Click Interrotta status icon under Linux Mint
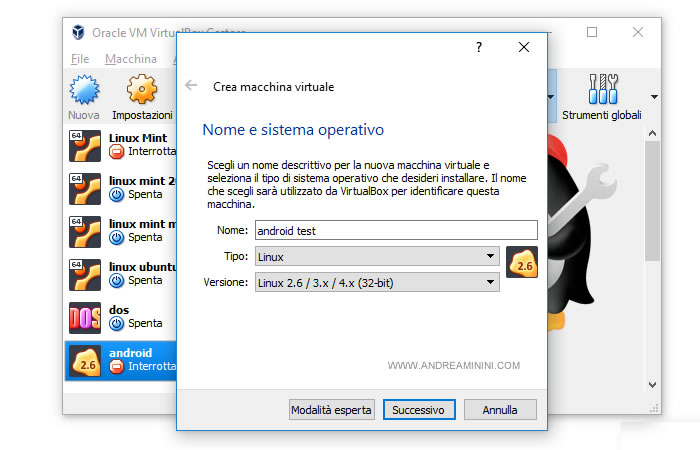Image resolution: width=700 pixels, height=450 pixels. [x=117, y=152]
